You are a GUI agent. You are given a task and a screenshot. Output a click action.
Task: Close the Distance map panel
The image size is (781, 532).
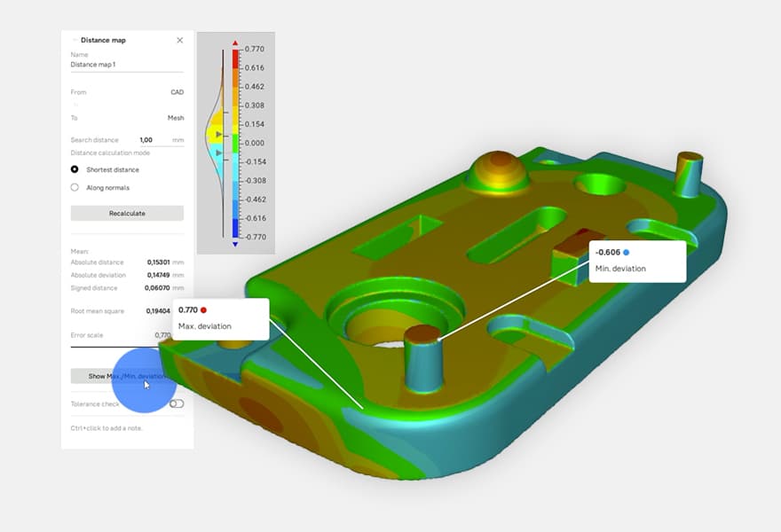[x=180, y=40]
